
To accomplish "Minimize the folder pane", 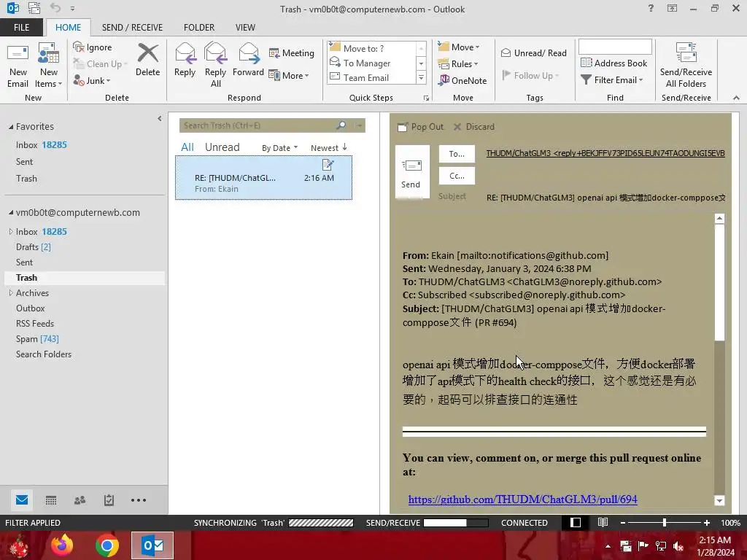I will [160, 119].
